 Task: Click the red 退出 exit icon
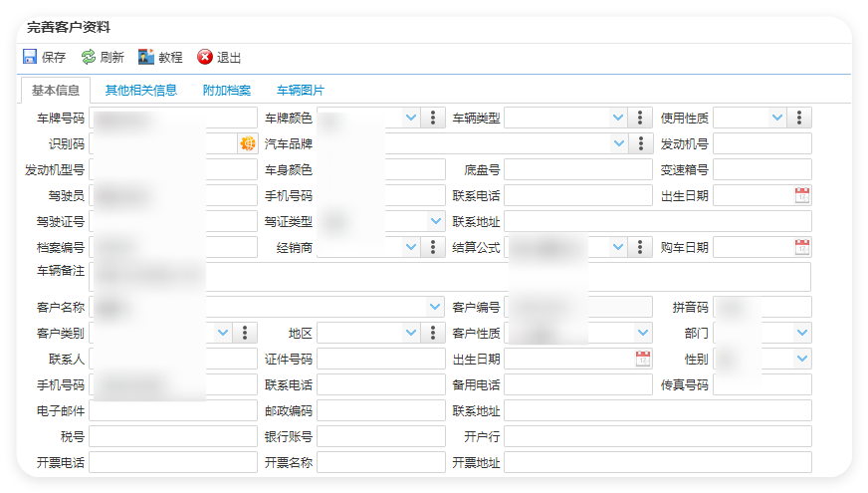click(x=205, y=57)
